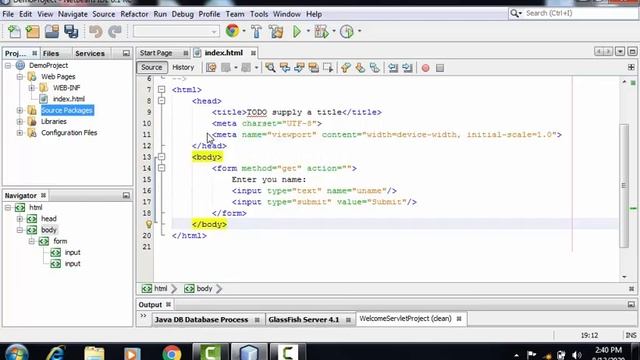The width and height of the screenshot is (640, 360).
Task: Click the Undo toolbar icon
Action: point(96,31)
